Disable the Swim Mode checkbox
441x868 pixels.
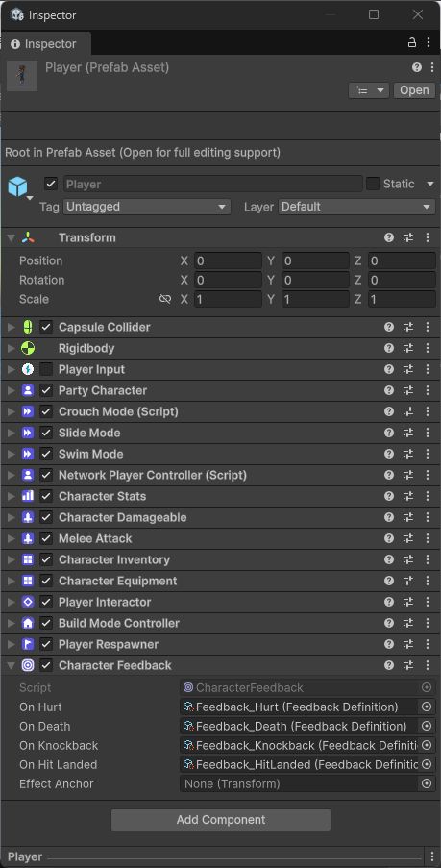click(x=46, y=454)
